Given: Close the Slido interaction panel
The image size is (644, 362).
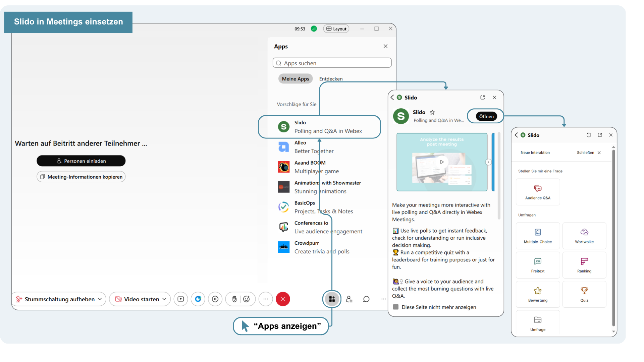Looking at the screenshot, I should [611, 135].
